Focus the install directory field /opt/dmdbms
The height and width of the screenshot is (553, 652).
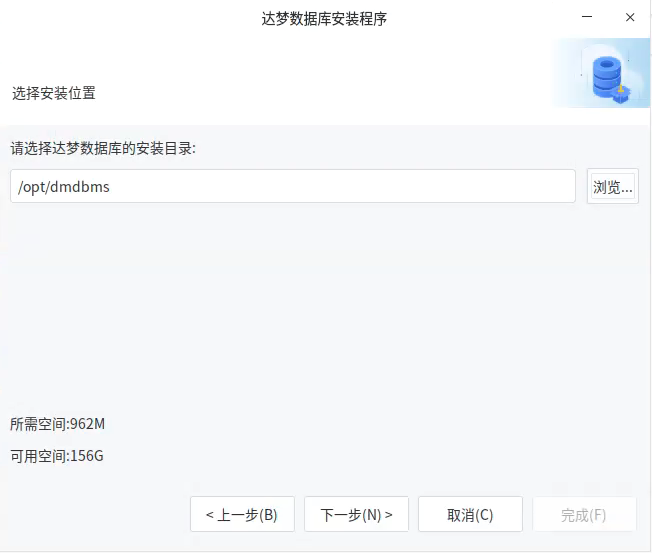pyautogui.click(x=293, y=186)
